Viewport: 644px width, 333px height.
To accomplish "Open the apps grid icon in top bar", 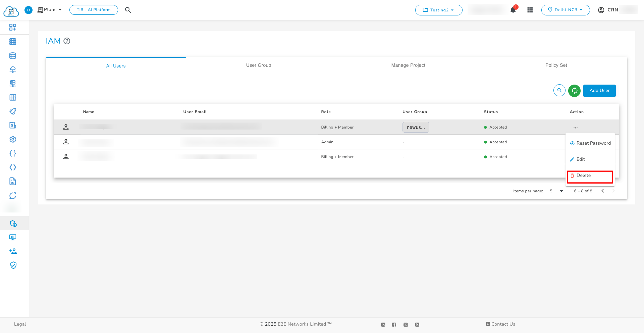I will [530, 10].
